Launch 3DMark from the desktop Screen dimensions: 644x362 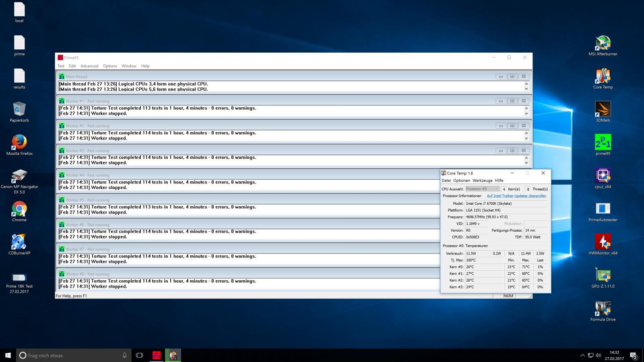click(x=603, y=111)
